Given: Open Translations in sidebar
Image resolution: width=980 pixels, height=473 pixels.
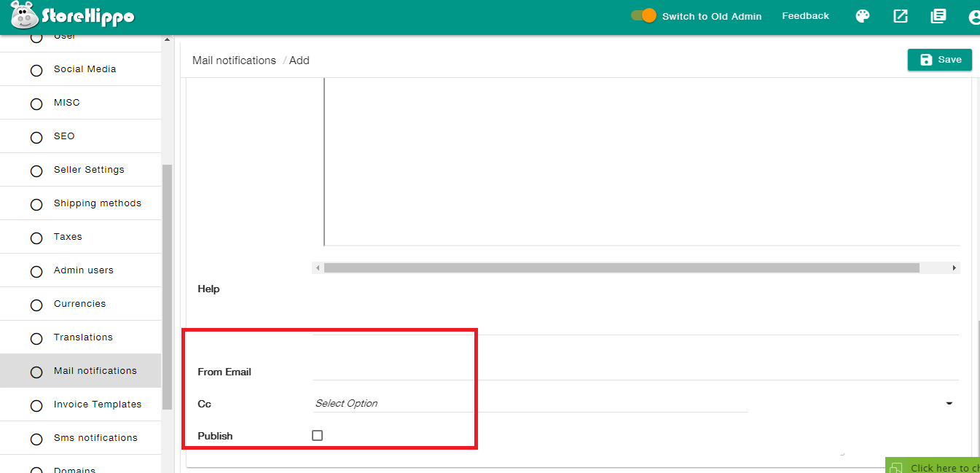Looking at the screenshot, I should (83, 337).
